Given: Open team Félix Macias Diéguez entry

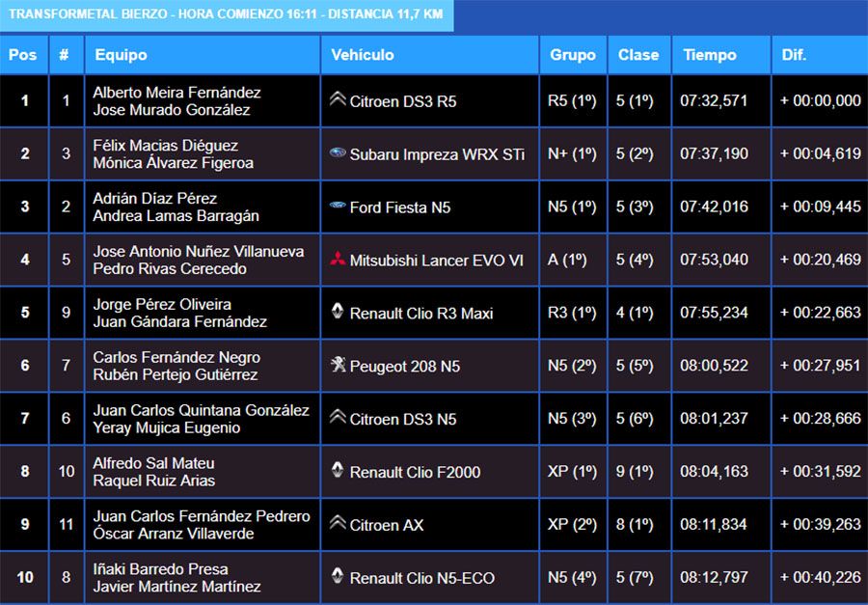Looking at the screenshot, I should coord(165,146).
